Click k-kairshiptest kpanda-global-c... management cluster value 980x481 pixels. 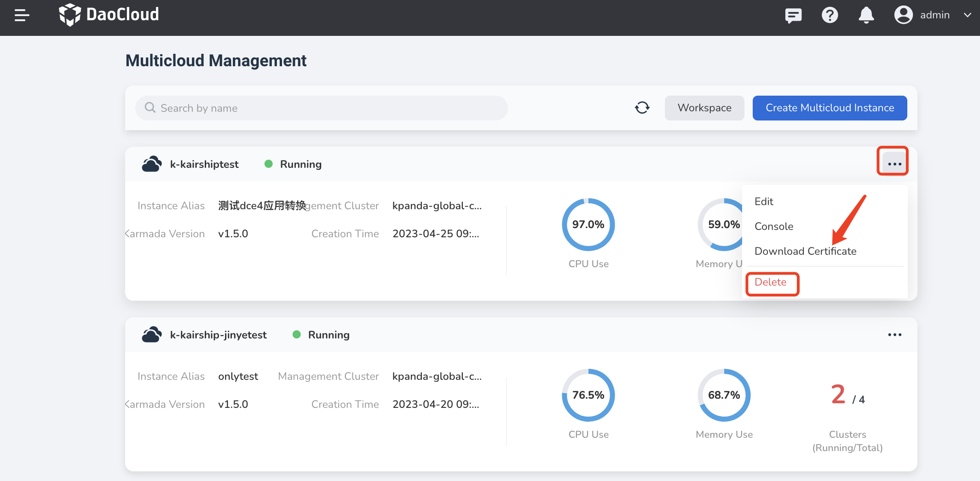[437, 206]
